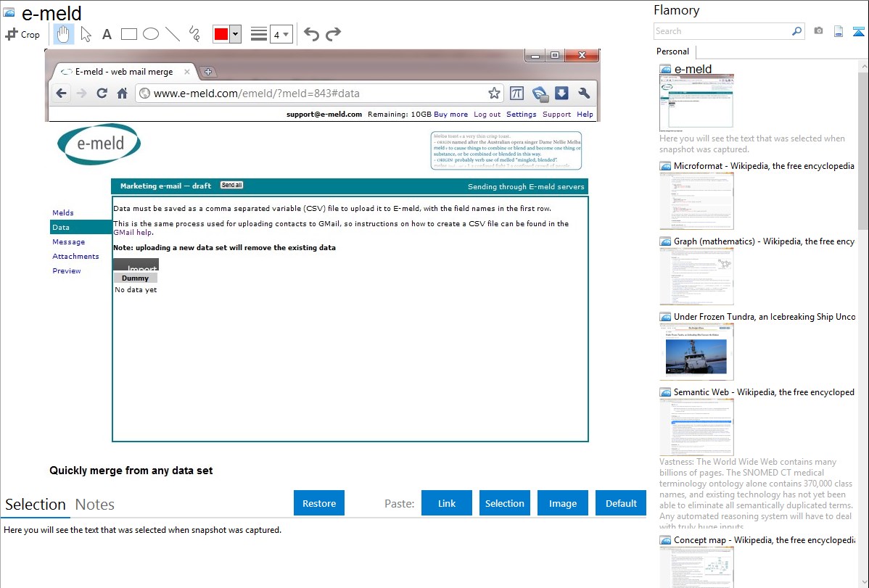Image resolution: width=869 pixels, height=588 pixels.
Task: Activate the hand pan tool
Action: point(63,34)
